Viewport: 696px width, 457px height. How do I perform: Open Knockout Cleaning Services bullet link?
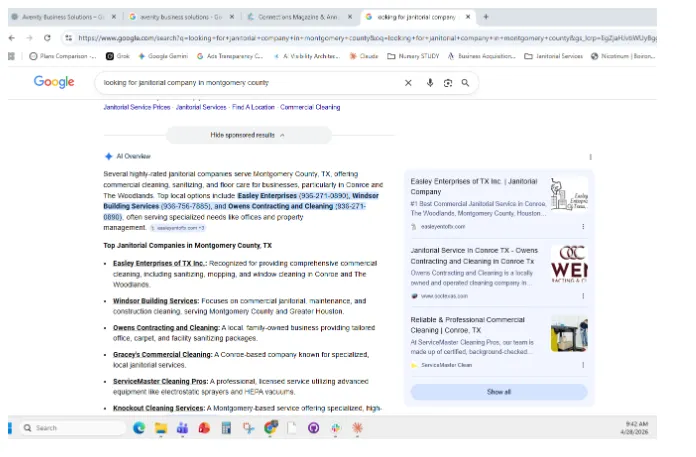(x=159, y=408)
